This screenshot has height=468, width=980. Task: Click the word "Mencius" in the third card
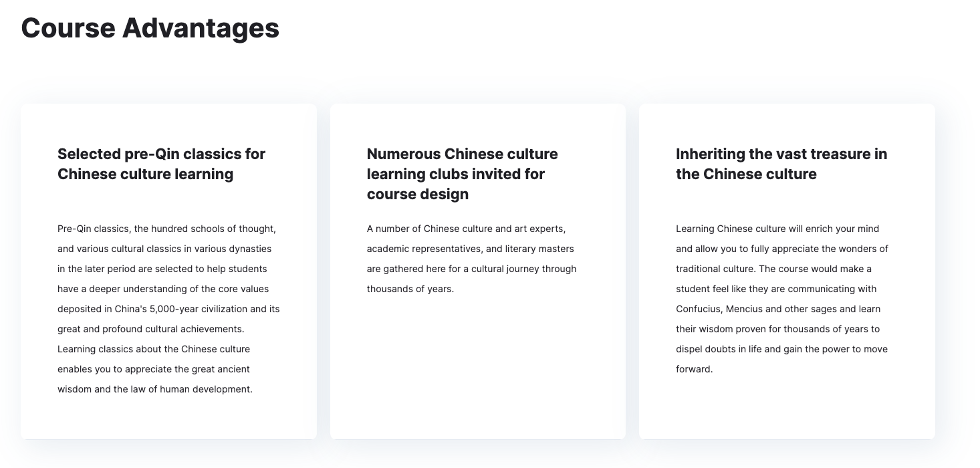[744, 309]
